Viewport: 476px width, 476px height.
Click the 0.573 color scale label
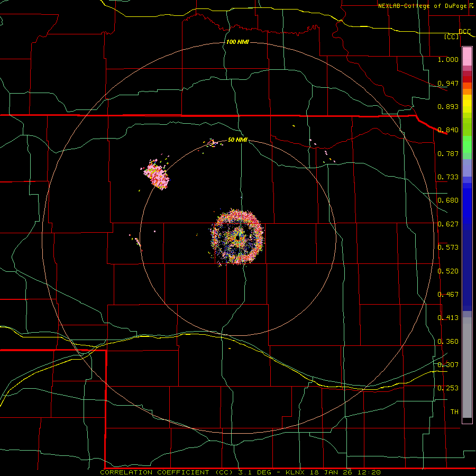pos(448,248)
